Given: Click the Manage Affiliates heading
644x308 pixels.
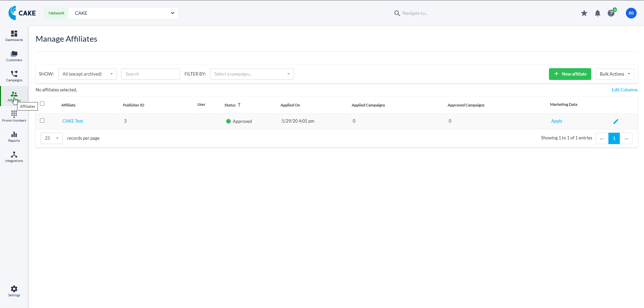Looking at the screenshot, I should [67, 39].
